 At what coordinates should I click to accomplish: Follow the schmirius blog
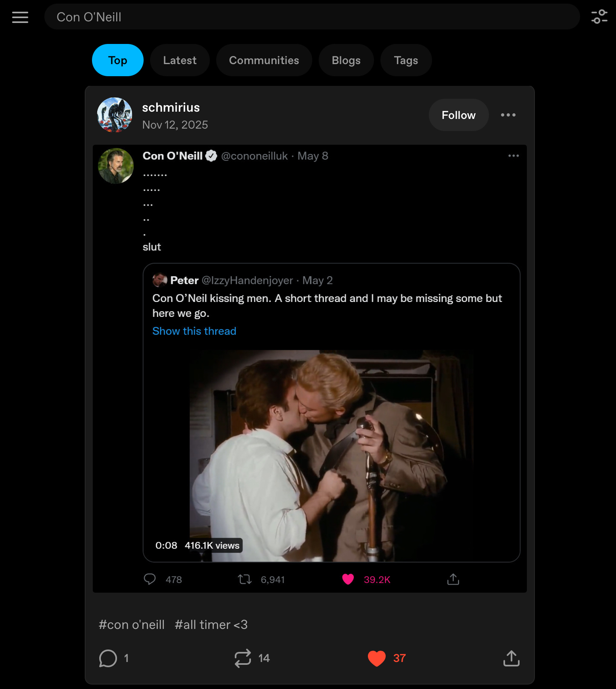point(458,115)
